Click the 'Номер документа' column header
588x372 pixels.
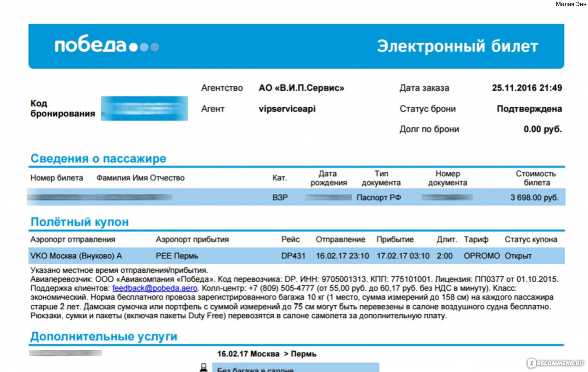pos(447,178)
